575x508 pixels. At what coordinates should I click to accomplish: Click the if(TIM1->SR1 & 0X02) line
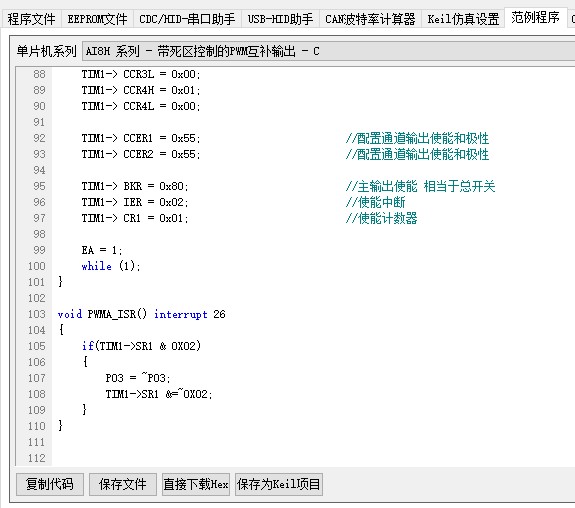[x=141, y=346]
